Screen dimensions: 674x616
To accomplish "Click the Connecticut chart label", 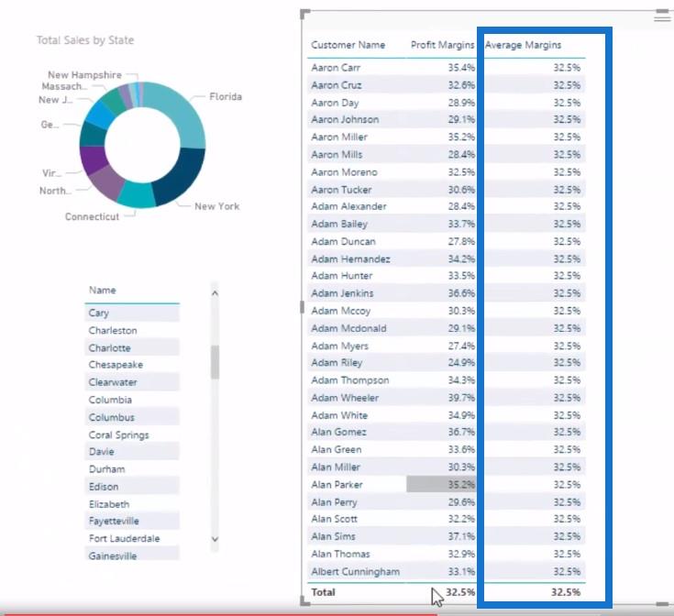I will 92,216.
